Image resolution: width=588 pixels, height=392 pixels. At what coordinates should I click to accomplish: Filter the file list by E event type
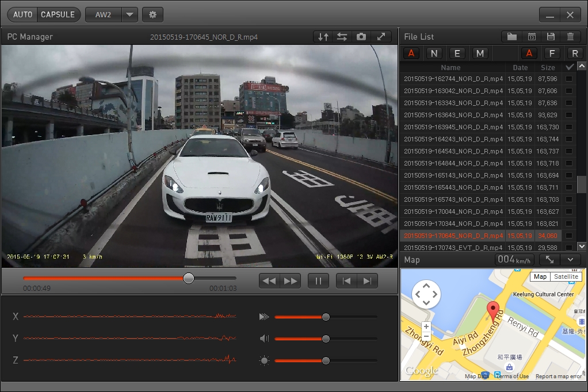pyautogui.click(x=457, y=53)
